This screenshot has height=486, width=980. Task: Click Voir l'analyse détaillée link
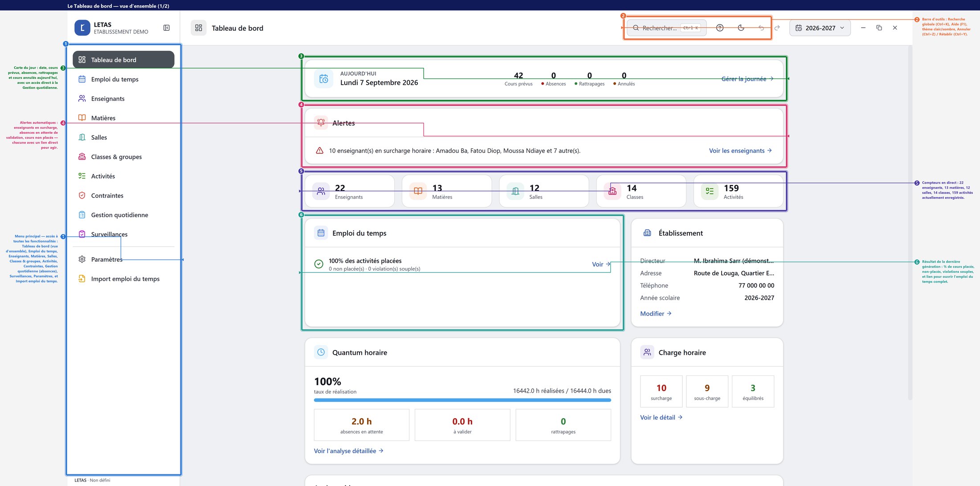[x=348, y=451]
